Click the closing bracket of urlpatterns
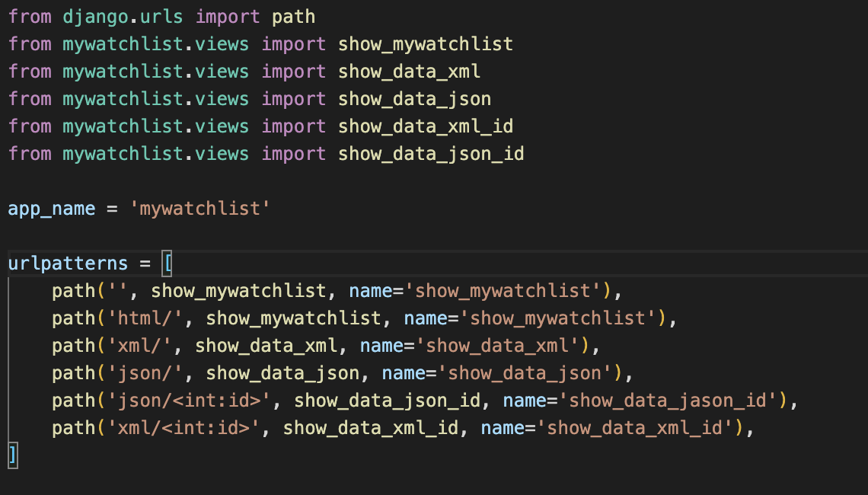868x495 pixels. tap(11, 455)
